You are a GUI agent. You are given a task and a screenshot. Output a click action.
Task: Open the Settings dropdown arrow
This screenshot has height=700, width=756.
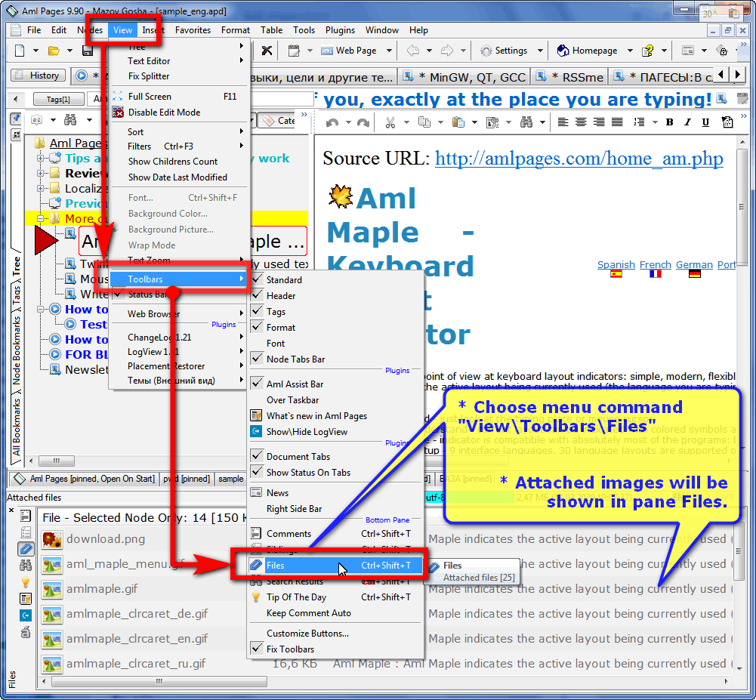[540, 51]
